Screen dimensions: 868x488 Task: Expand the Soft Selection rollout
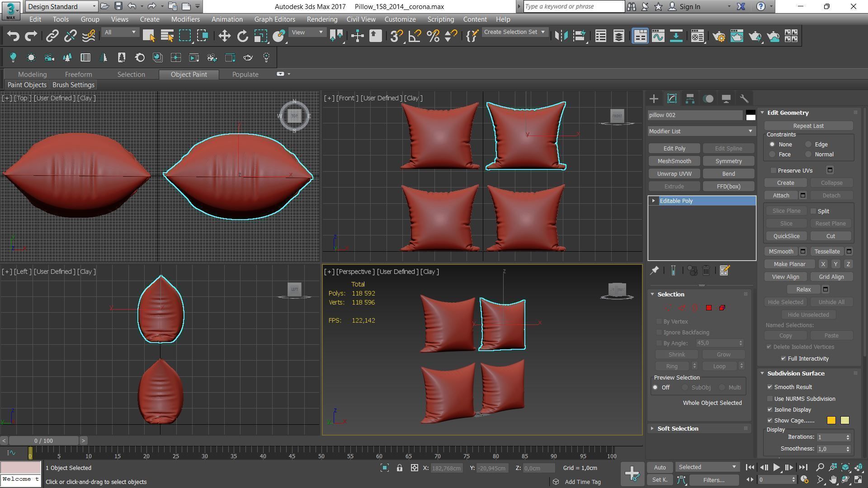677,428
